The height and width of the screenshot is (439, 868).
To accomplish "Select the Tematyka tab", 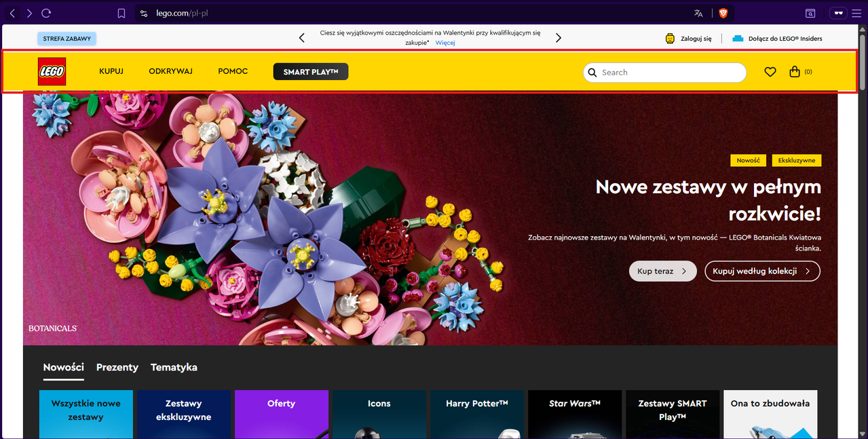I will click(x=174, y=367).
